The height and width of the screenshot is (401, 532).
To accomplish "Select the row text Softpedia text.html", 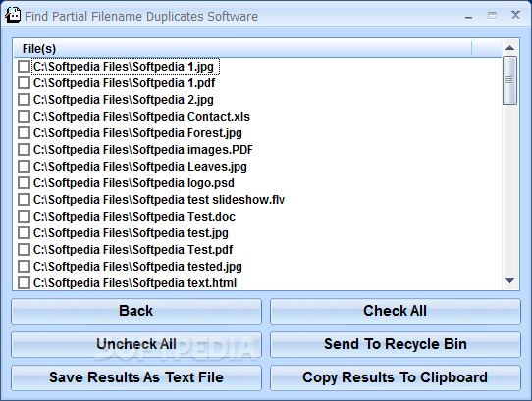I will 135,283.
